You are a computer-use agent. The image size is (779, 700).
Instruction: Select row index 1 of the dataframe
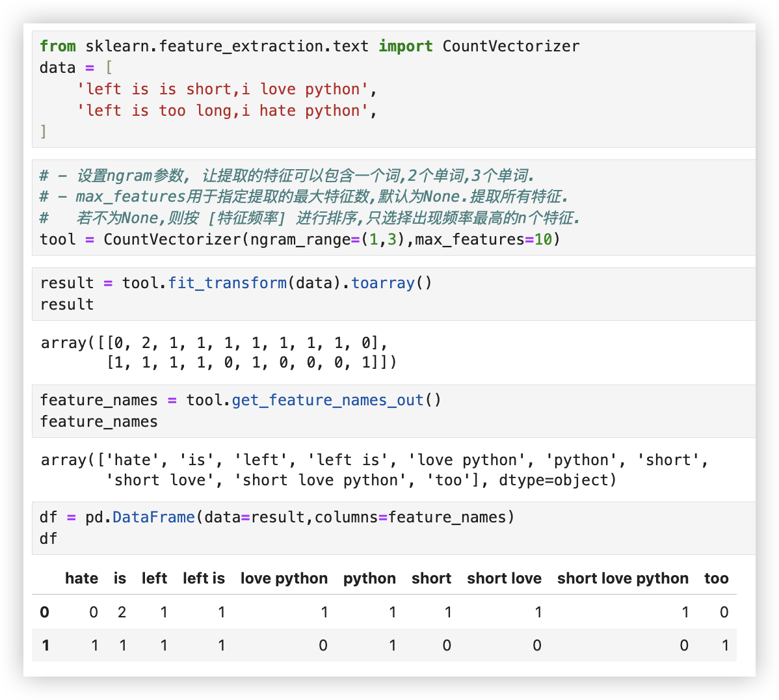tap(45, 645)
